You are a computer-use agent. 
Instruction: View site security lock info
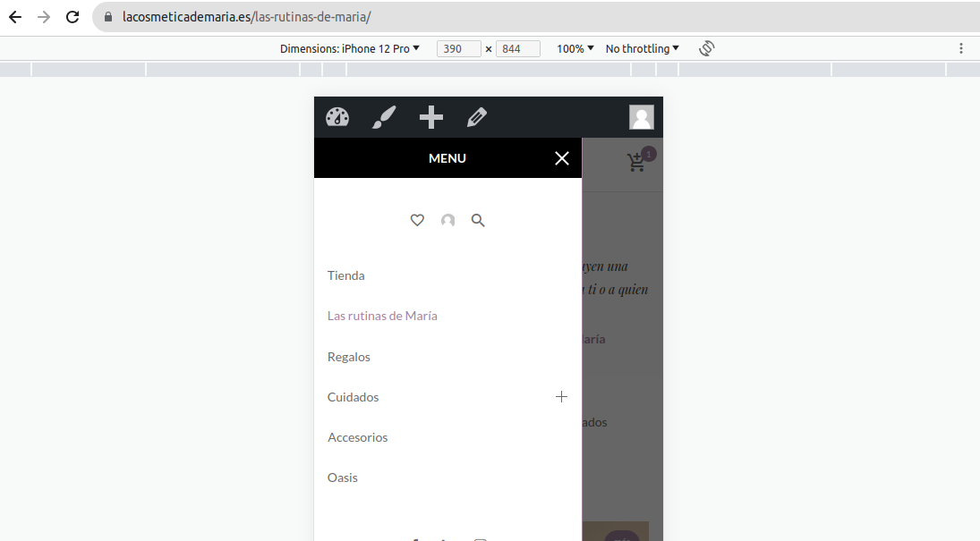click(x=108, y=17)
